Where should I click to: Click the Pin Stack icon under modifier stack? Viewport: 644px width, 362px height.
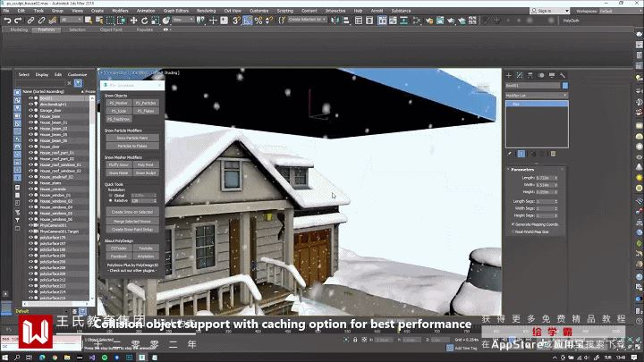click(x=510, y=154)
